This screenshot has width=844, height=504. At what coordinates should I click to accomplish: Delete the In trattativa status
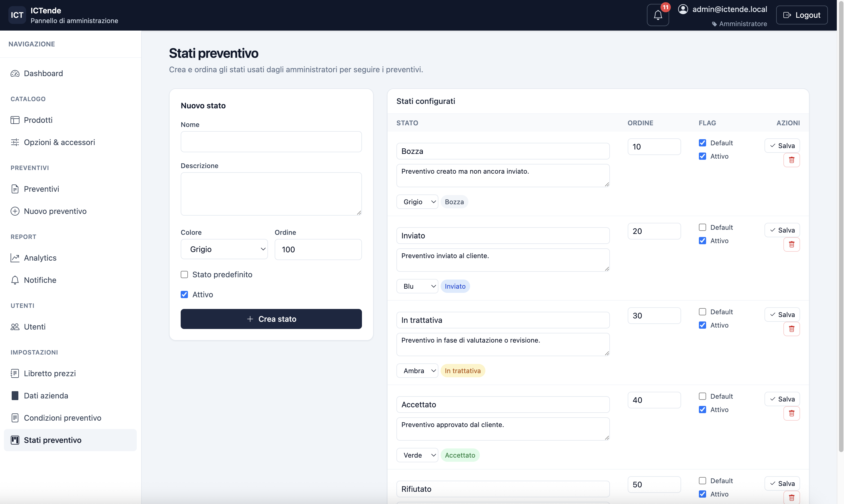pos(791,329)
